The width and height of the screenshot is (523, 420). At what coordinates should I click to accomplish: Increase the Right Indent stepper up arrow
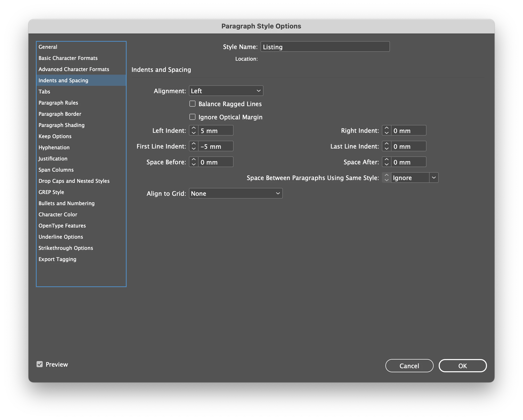pyautogui.click(x=386, y=128)
